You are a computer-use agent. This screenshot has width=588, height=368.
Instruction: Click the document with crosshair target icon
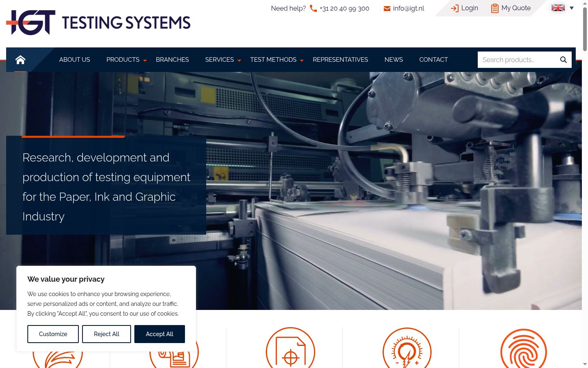coord(291,348)
